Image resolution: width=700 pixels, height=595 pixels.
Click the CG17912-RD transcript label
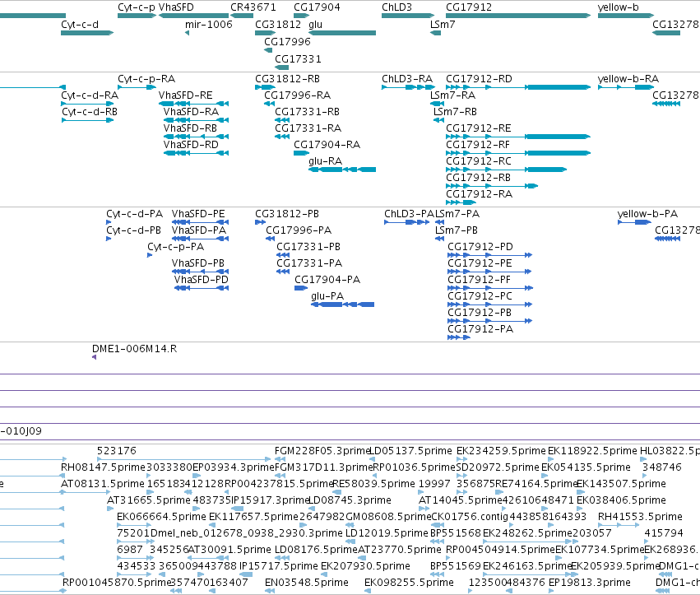pyautogui.click(x=479, y=79)
